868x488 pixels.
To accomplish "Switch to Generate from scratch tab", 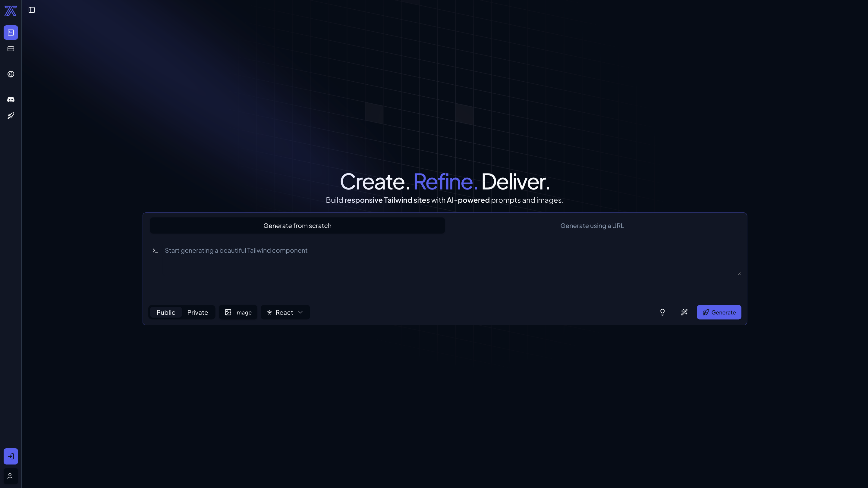I will pos(297,226).
